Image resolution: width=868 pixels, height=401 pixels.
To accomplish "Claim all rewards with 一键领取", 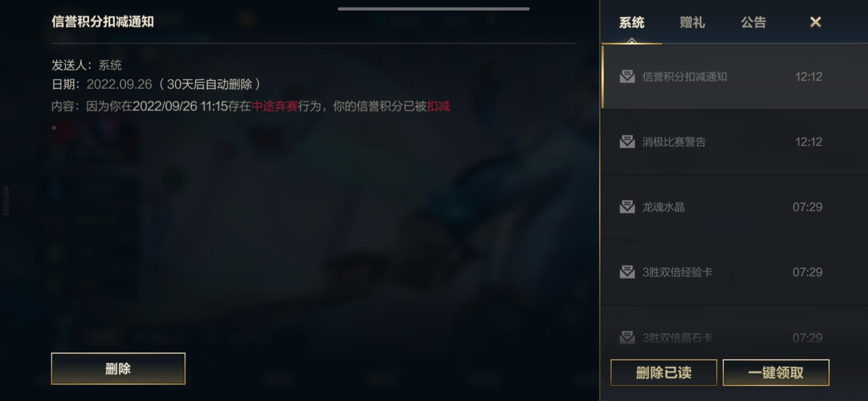I will [776, 372].
